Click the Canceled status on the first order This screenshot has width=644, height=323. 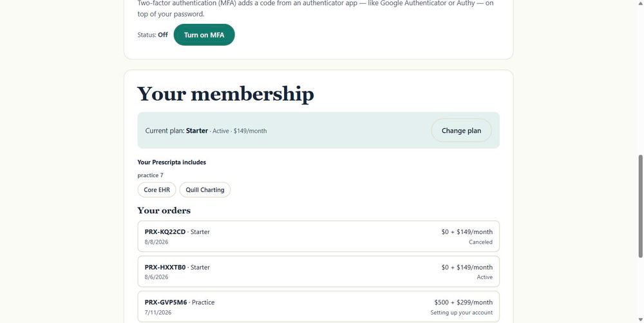click(x=480, y=242)
